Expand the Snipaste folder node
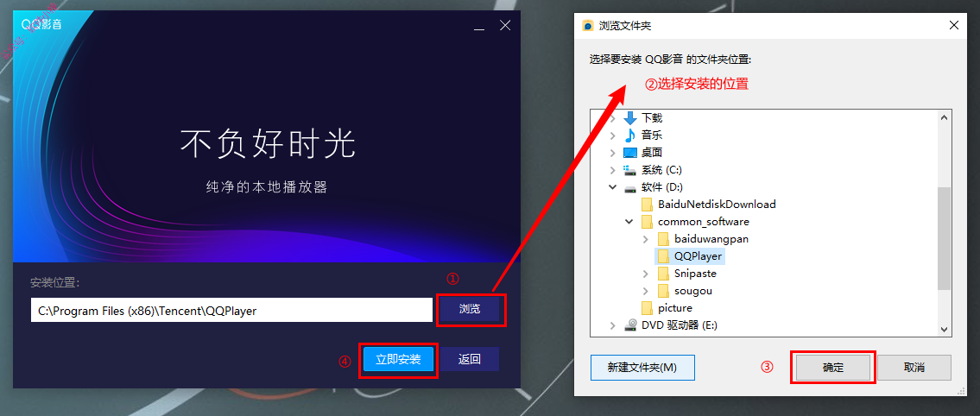 pyautogui.click(x=646, y=274)
